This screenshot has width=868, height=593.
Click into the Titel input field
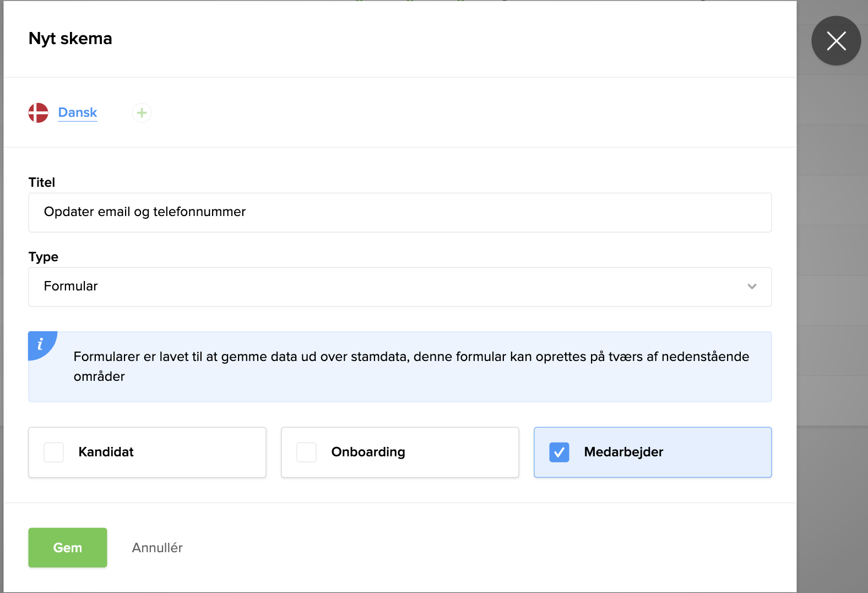tap(399, 212)
